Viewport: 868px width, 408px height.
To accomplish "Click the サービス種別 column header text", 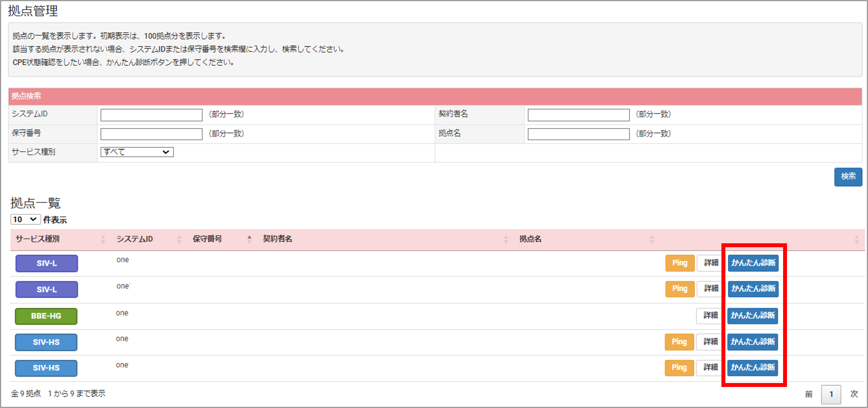I will tap(37, 239).
